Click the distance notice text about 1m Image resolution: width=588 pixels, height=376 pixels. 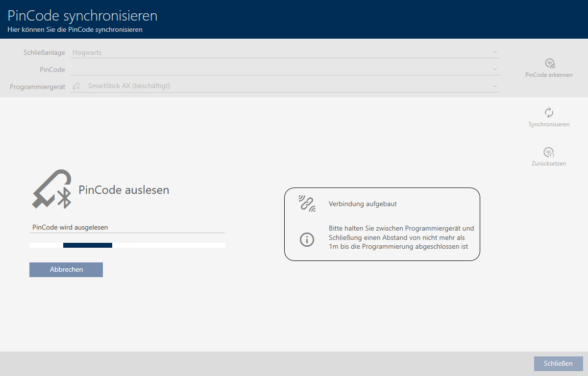point(401,237)
